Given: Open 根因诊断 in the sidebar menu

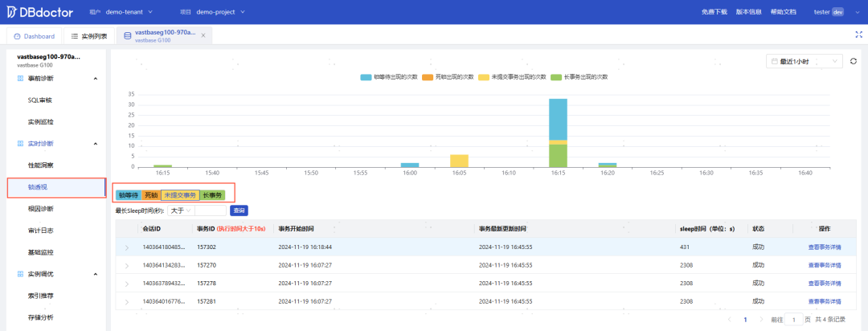Looking at the screenshot, I should pyautogui.click(x=41, y=209).
